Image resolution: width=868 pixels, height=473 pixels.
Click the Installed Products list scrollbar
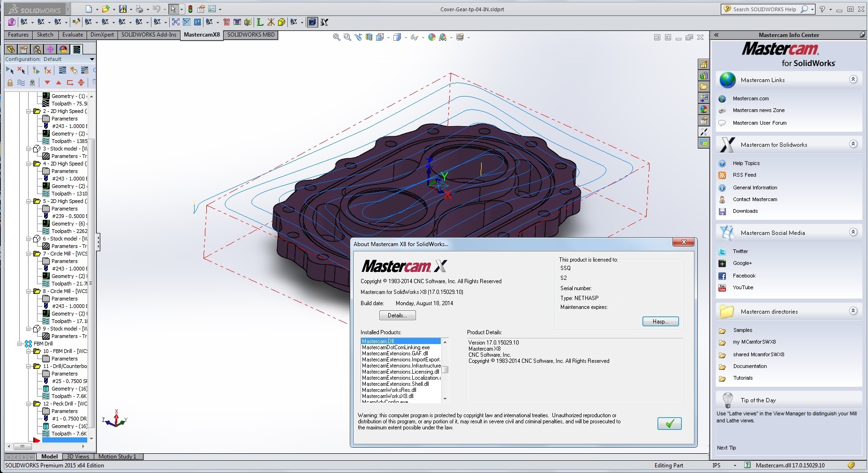point(445,370)
